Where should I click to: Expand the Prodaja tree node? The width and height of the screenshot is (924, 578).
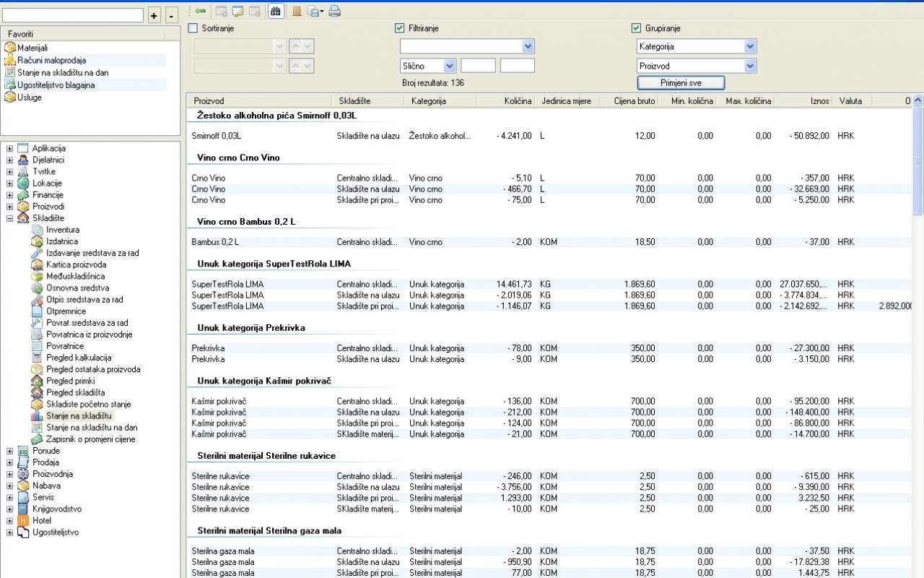coord(9,462)
